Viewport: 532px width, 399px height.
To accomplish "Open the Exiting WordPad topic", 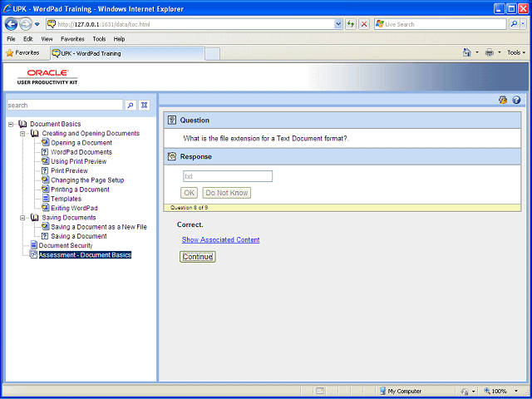I will [x=74, y=209].
